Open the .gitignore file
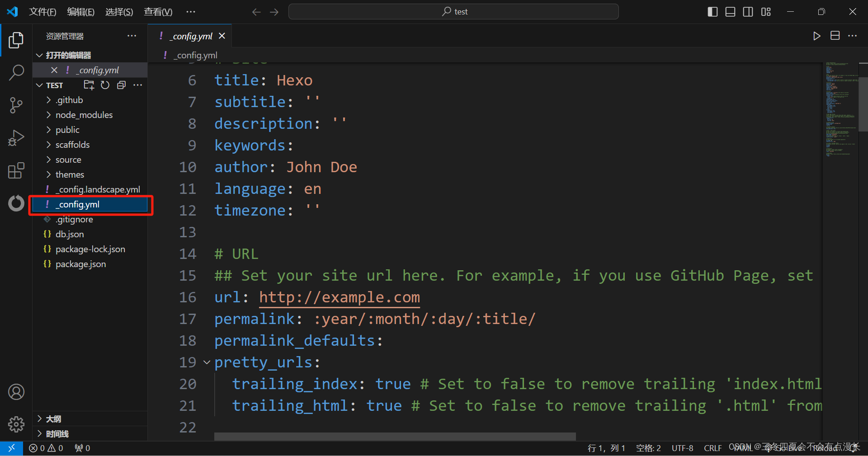868x456 pixels. point(90,219)
